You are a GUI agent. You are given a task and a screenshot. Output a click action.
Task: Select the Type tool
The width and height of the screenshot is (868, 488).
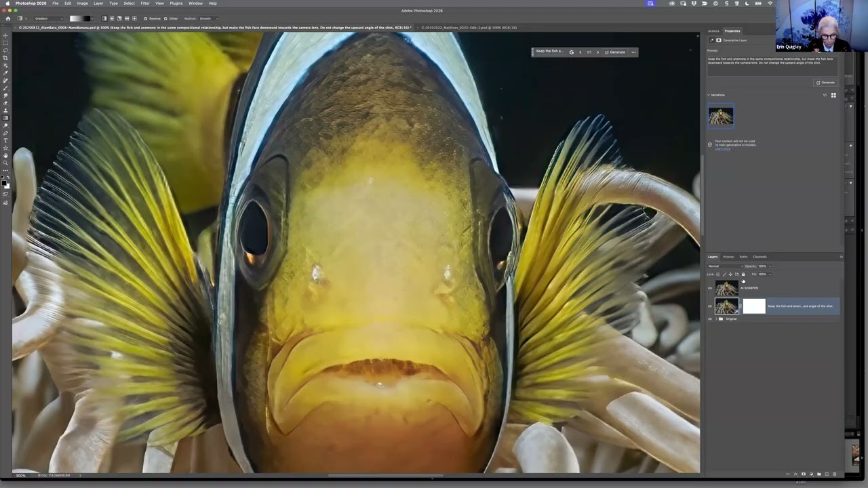click(5, 142)
